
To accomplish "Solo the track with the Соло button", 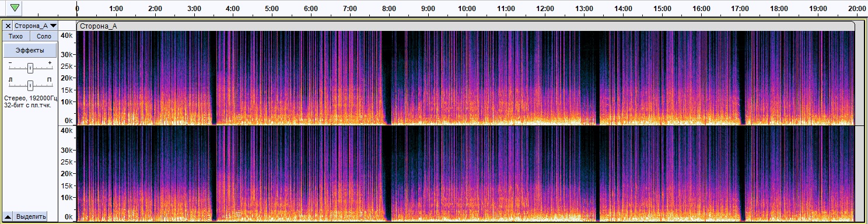I will point(44,36).
